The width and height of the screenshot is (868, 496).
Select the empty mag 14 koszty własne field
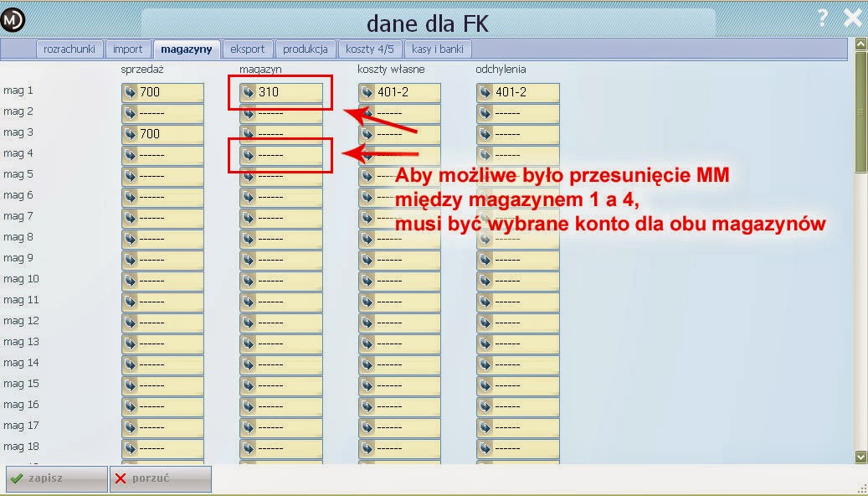tap(399, 364)
